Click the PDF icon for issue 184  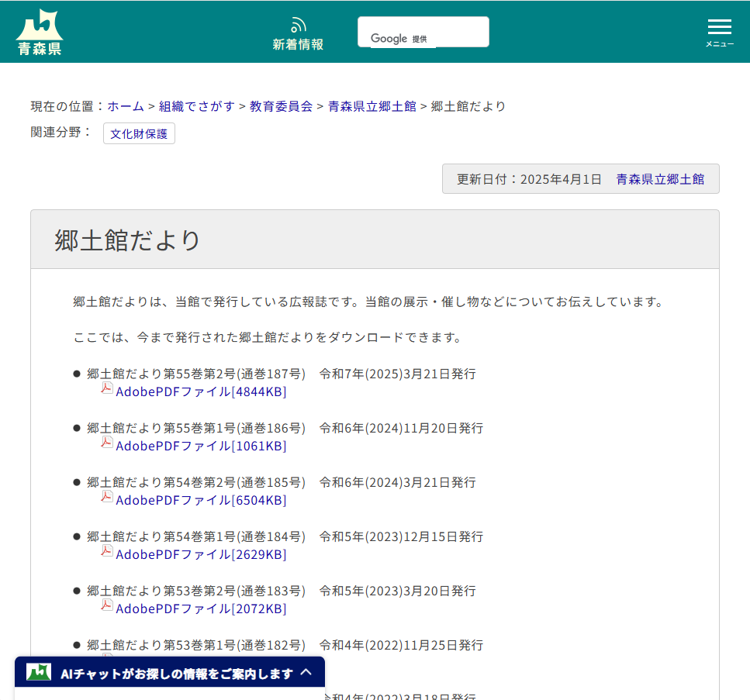pyautogui.click(x=107, y=551)
